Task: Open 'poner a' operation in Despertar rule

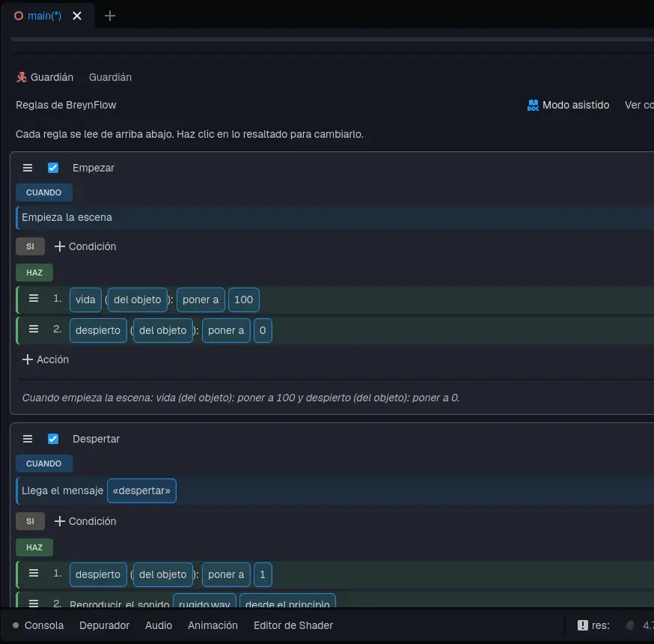Action: tap(226, 574)
